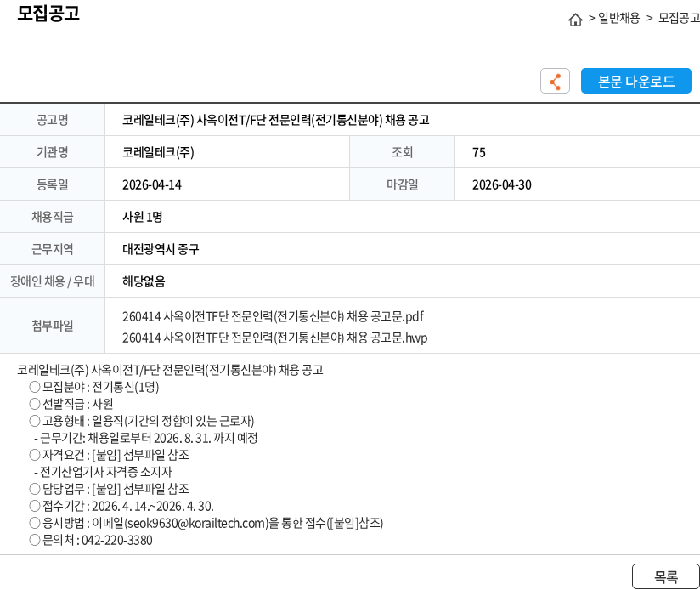700x590 pixels.
Task: Click the 첨부파일 label cell
Action: click(x=52, y=325)
